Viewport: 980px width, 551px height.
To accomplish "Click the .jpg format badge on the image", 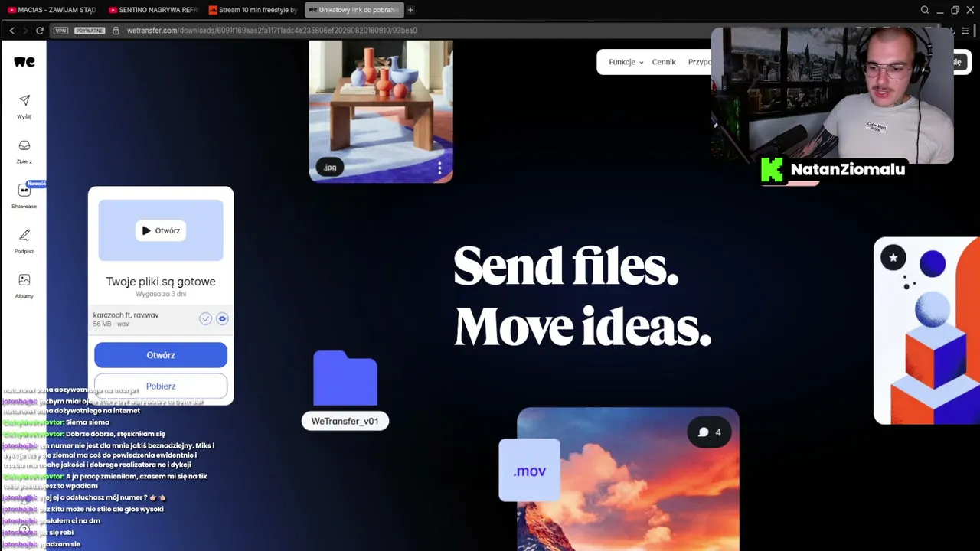I will tap(330, 168).
